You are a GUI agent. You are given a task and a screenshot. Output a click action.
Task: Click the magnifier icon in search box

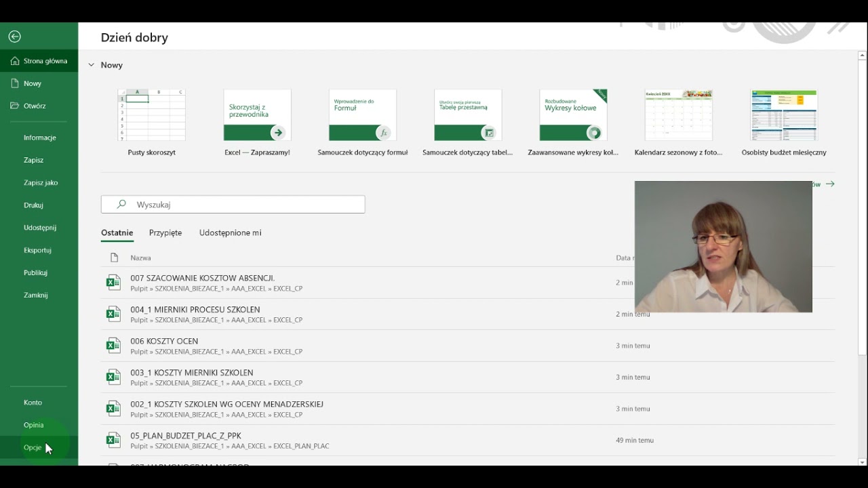[x=121, y=204]
